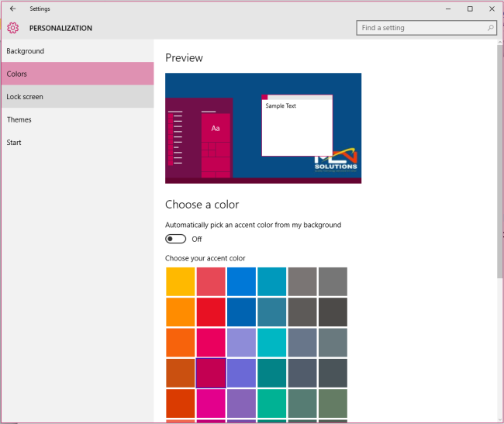The width and height of the screenshot is (504, 424).
Task: Choose the steel teal-blue accent in second row
Action: tap(272, 312)
